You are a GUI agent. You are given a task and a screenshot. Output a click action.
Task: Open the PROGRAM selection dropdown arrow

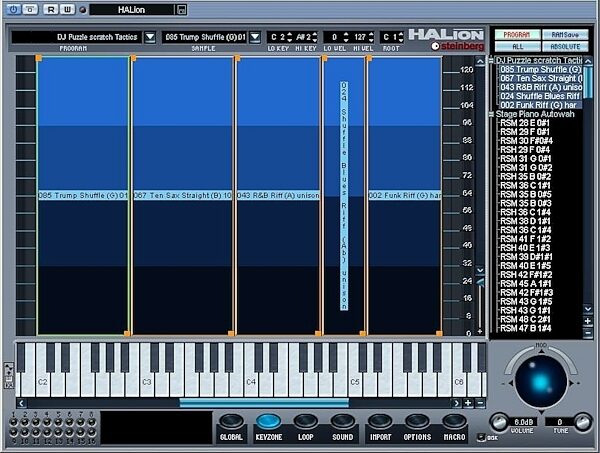[x=150, y=37]
